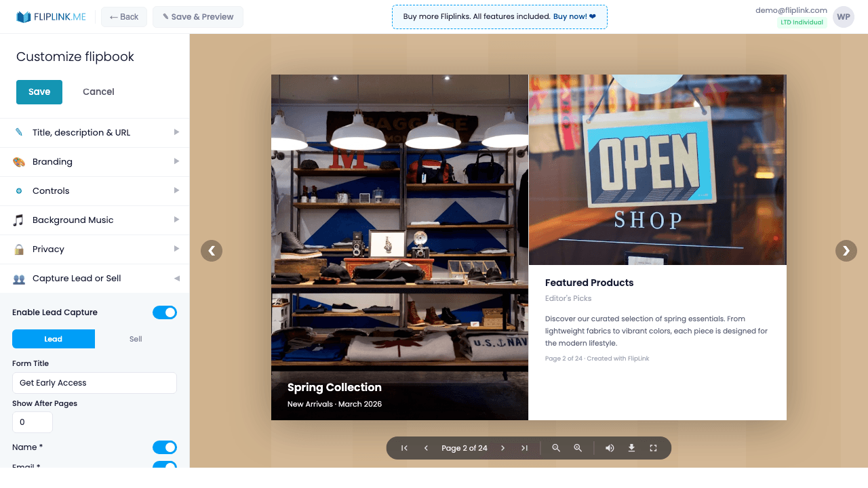Expand the Branding section
This screenshot has height=488, width=868.
(x=94, y=161)
